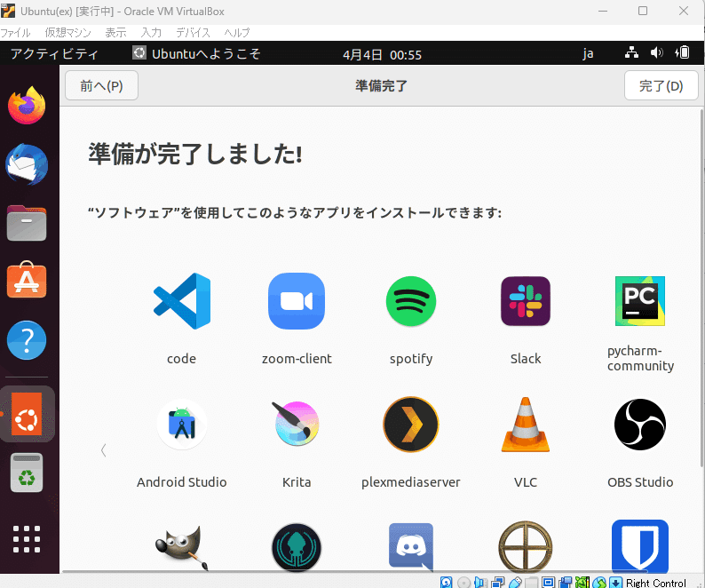Click the network status icon in top bar
This screenshot has width=705, height=588.
631,53
